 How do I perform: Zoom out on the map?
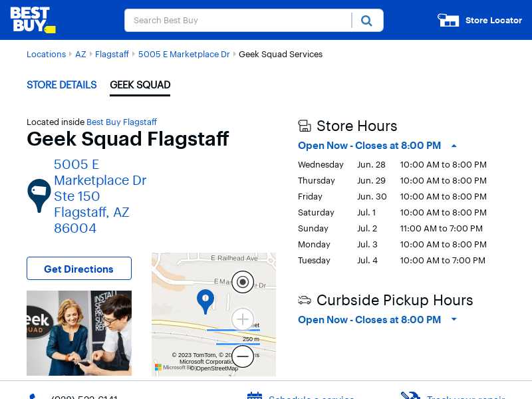[243, 356]
